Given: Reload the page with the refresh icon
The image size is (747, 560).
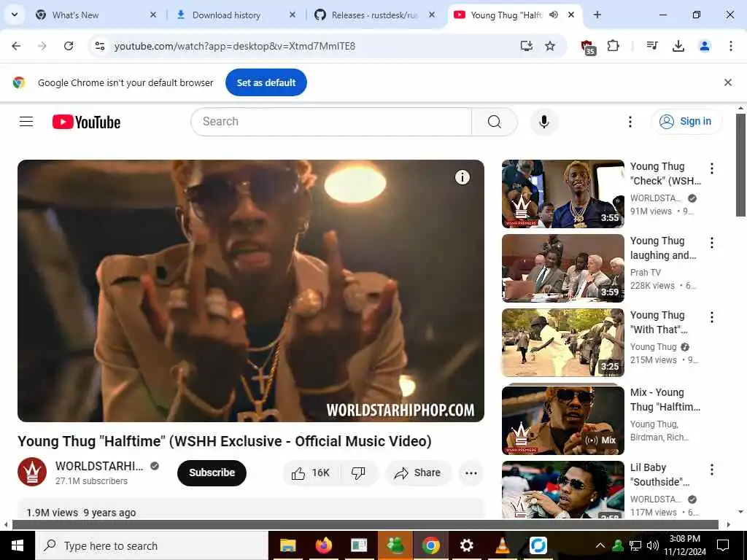Looking at the screenshot, I should tap(69, 46).
